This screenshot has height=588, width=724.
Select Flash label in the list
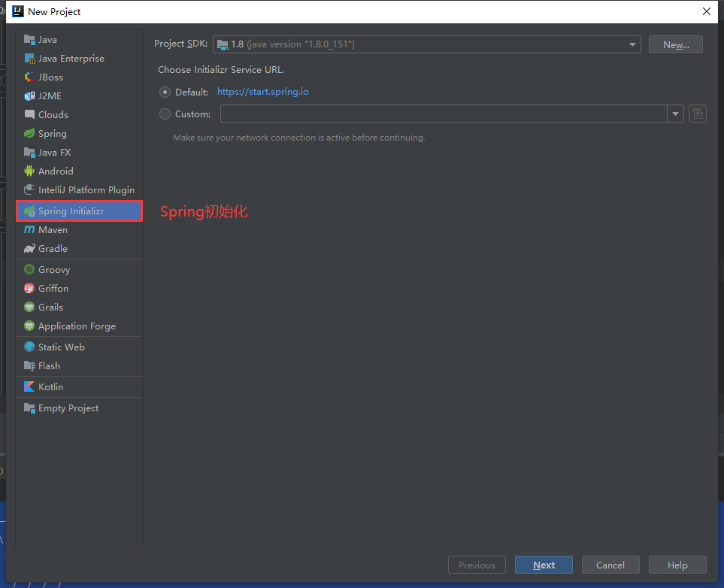pyautogui.click(x=49, y=366)
